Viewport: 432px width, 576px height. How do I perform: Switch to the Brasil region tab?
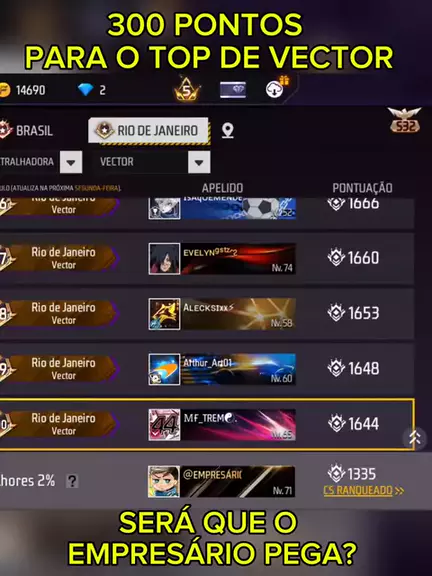tap(27, 130)
